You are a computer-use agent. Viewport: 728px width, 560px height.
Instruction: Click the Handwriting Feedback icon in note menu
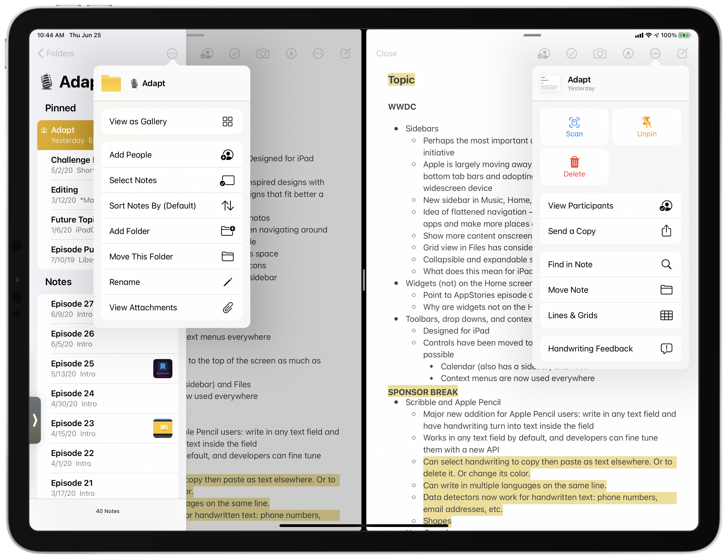(666, 349)
